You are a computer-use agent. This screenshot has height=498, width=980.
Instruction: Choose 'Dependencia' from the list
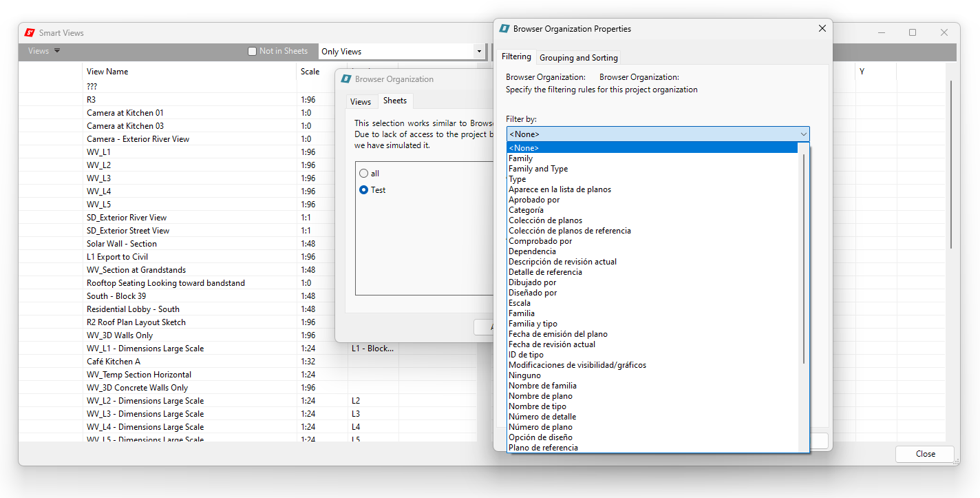[652, 251]
